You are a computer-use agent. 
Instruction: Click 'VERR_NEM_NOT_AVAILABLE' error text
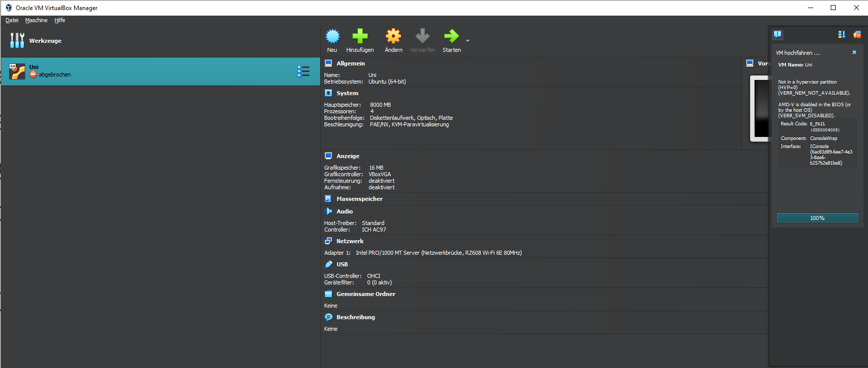point(814,93)
